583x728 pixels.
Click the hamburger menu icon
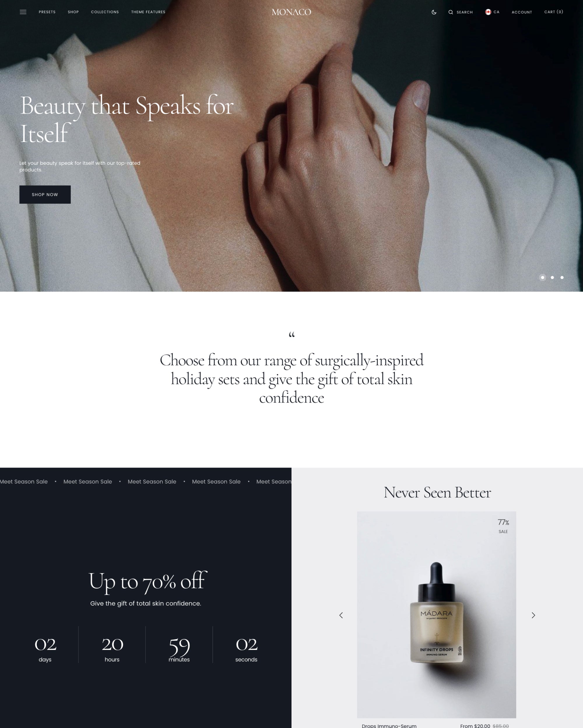coord(22,12)
